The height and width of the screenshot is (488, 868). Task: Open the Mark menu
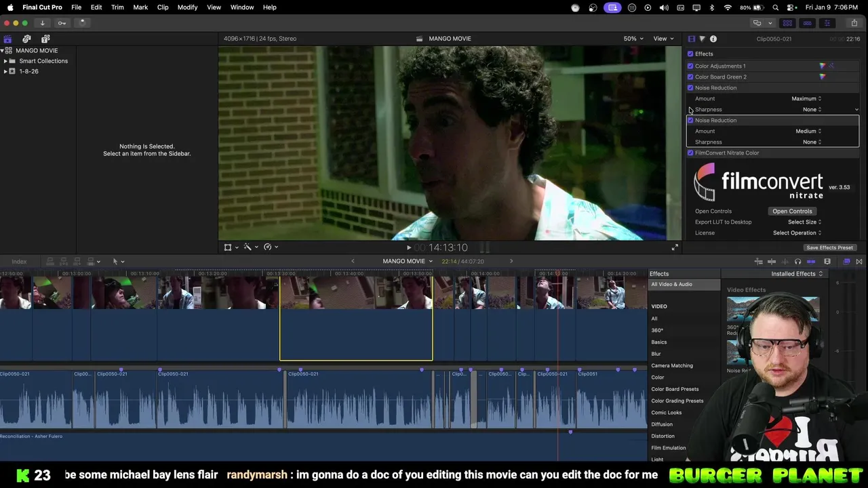pyautogui.click(x=140, y=7)
